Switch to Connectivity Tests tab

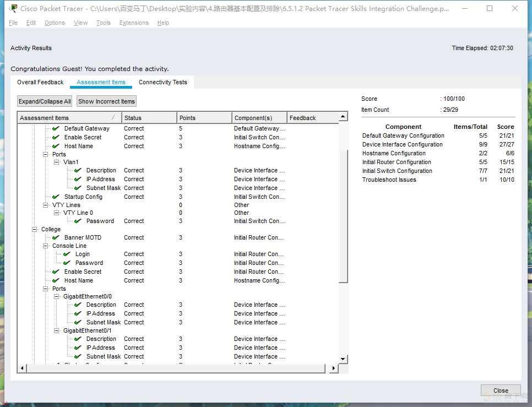(x=163, y=82)
